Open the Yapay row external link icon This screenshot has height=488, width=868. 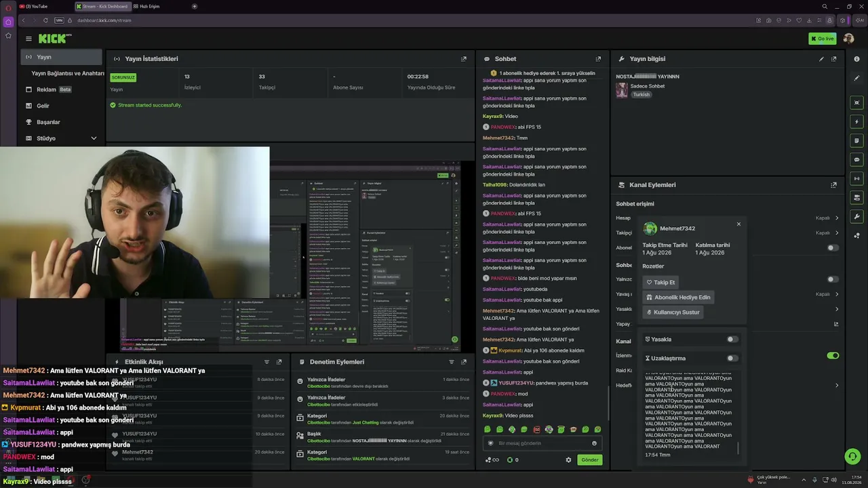(x=836, y=324)
